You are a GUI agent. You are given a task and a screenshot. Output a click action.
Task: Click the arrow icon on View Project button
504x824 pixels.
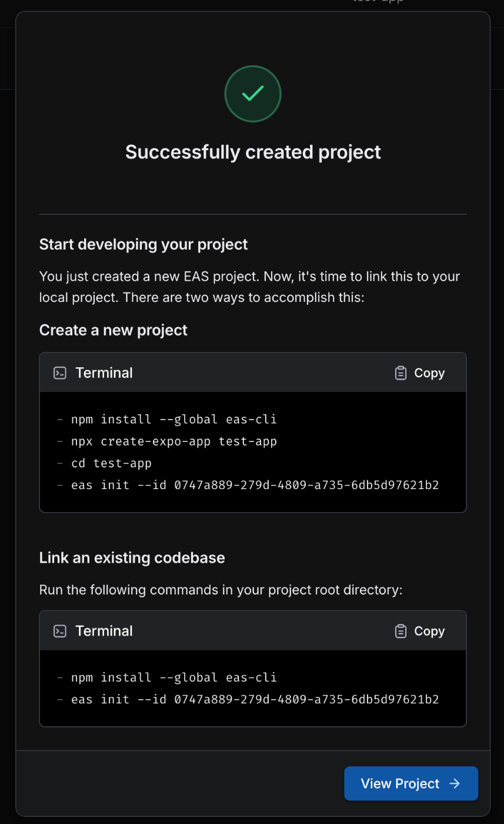(x=455, y=783)
